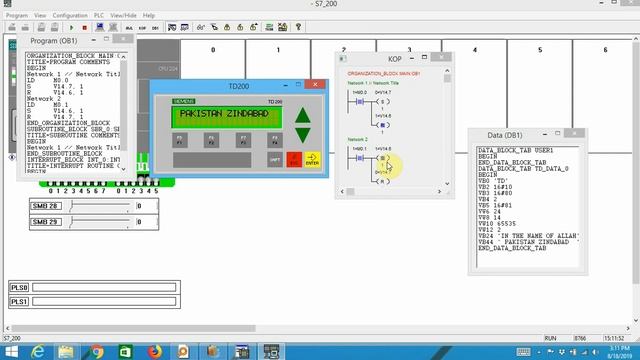Toggle input switch 1 of first group
The image size is (640, 360).
(58, 183)
